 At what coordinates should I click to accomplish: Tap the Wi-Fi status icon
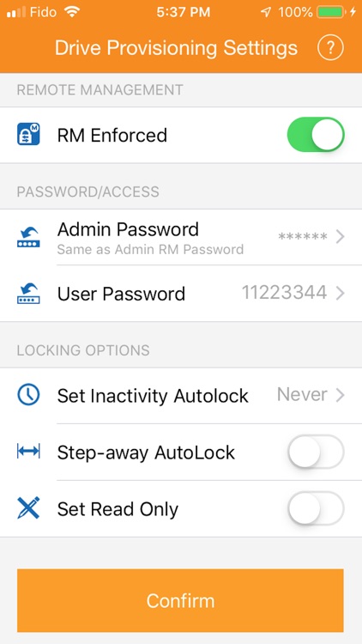[72, 12]
